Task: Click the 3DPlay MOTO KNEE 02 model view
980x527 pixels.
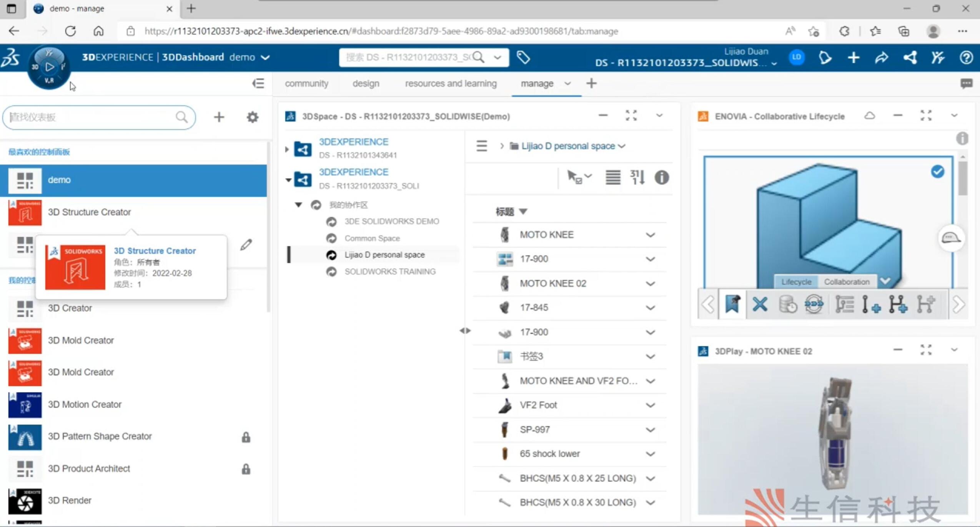Action: pyautogui.click(x=832, y=439)
